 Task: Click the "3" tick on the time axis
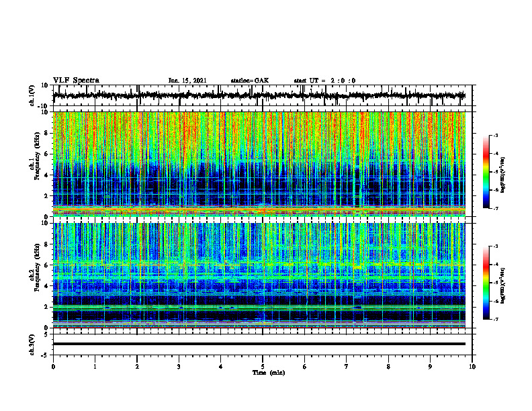click(x=179, y=367)
